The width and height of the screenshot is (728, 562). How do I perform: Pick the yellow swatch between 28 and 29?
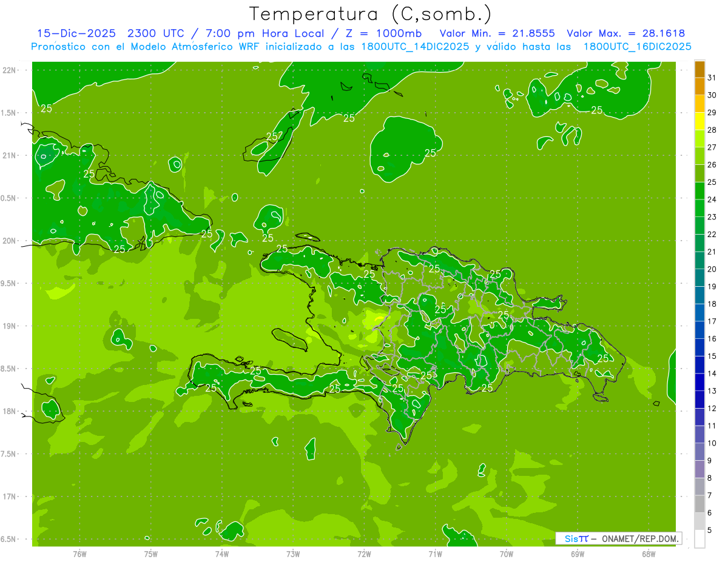699,121
